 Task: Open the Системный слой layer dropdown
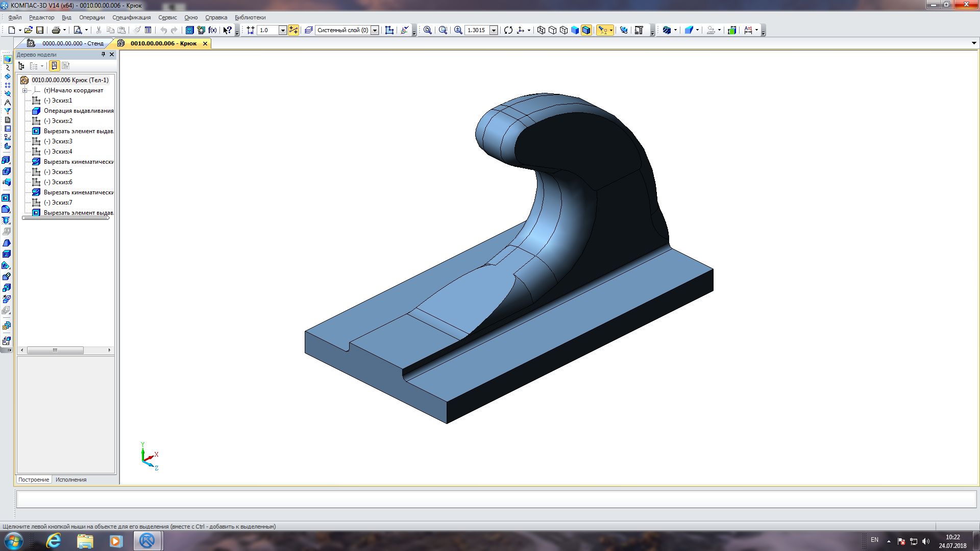375,30
